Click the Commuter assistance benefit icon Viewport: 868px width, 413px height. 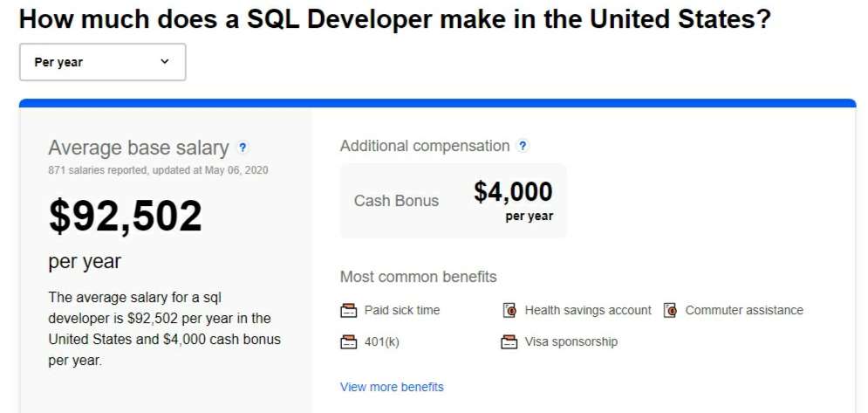670,311
